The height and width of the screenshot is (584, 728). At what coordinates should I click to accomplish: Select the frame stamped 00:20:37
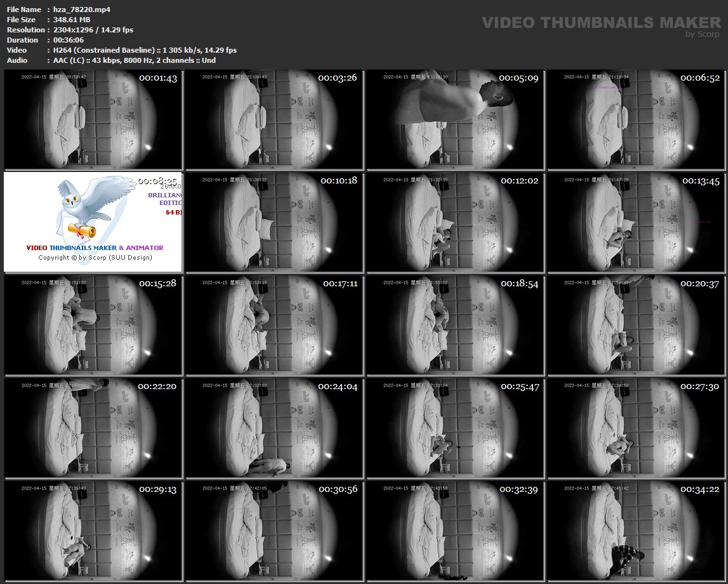click(x=636, y=325)
